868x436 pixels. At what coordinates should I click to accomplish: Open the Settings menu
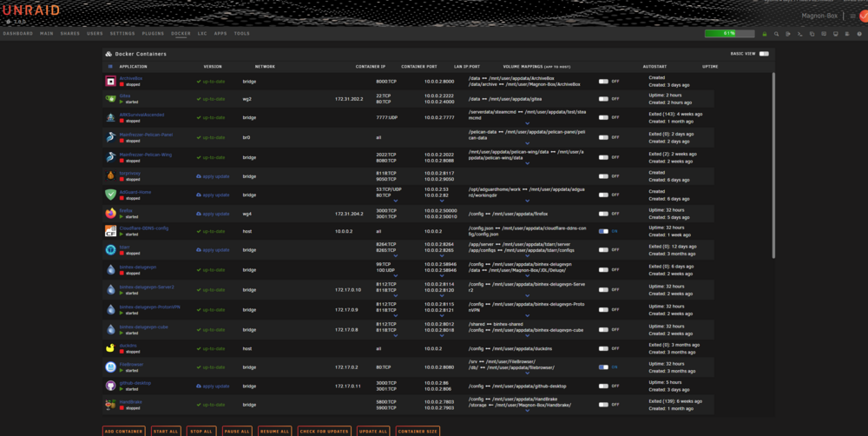[x=122, y=34]
